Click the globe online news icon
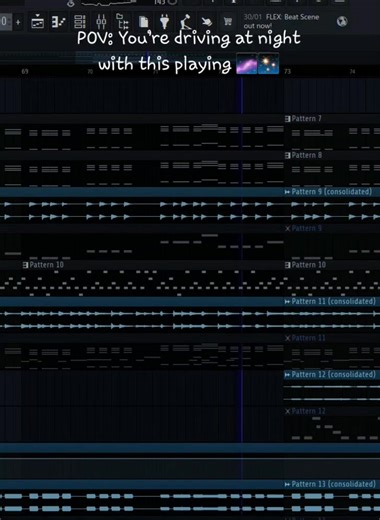 click(342, 21)
